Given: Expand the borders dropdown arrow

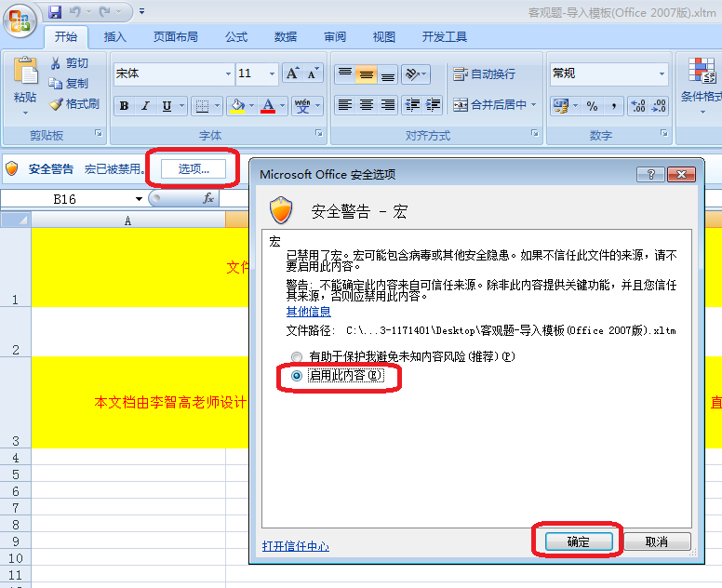Looking at the screenshot, I should coord(218,106).
